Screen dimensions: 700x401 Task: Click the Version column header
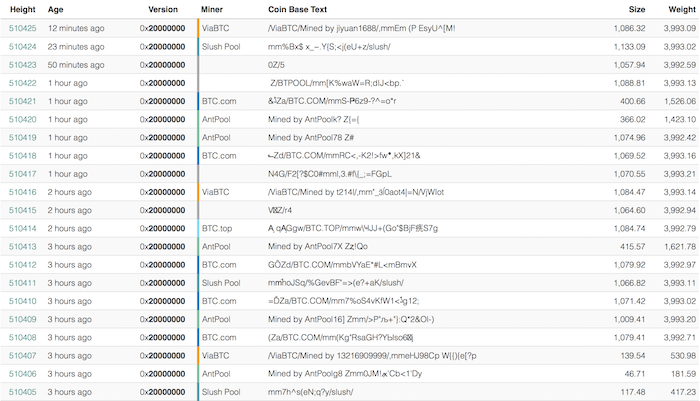(163, 9)
